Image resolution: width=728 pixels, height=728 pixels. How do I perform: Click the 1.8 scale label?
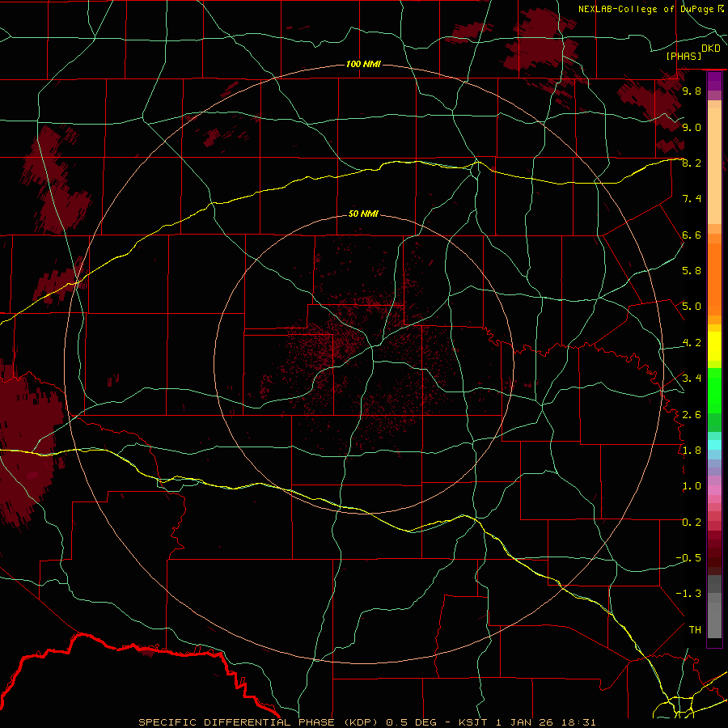(x=692, y=450)
